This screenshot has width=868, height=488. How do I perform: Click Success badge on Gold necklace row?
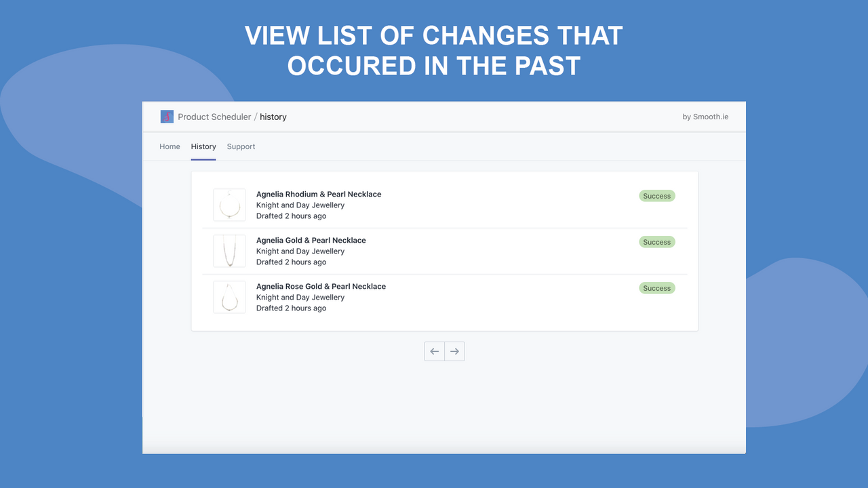656,241
